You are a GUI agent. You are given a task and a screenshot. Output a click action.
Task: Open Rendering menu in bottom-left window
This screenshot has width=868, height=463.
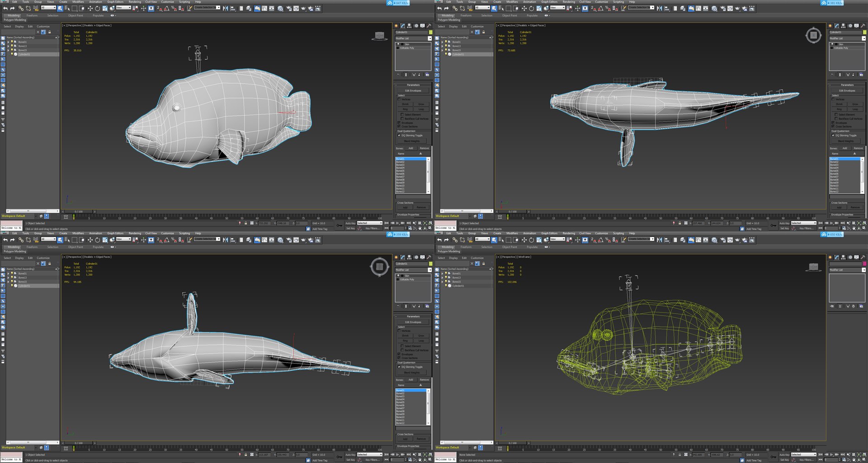pyautogui.click(x=135, y=233)
